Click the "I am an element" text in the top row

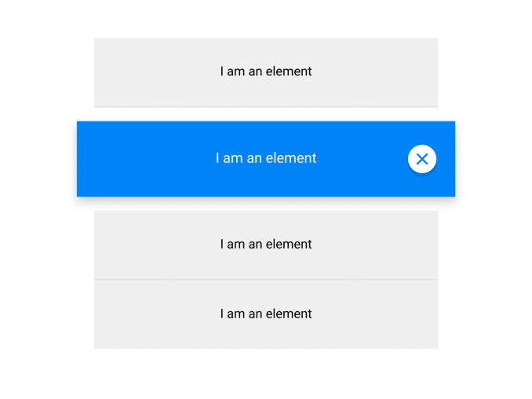[x=266, y=71]
